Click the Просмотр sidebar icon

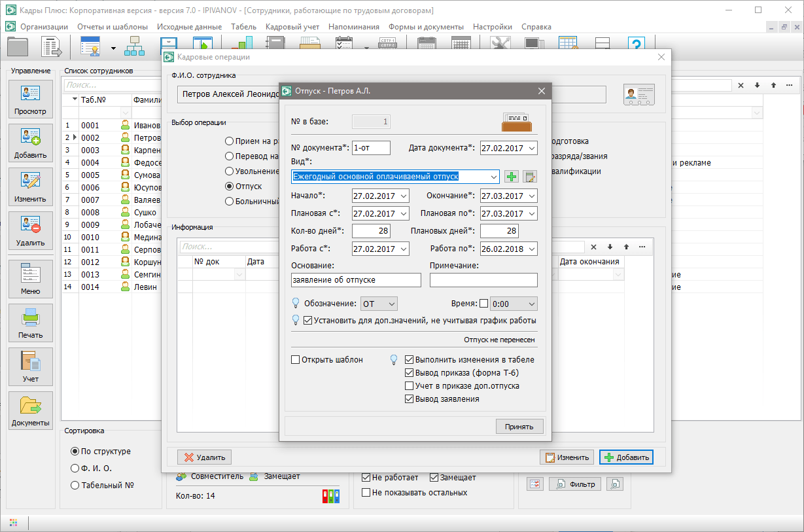click(x=30, y=99)
